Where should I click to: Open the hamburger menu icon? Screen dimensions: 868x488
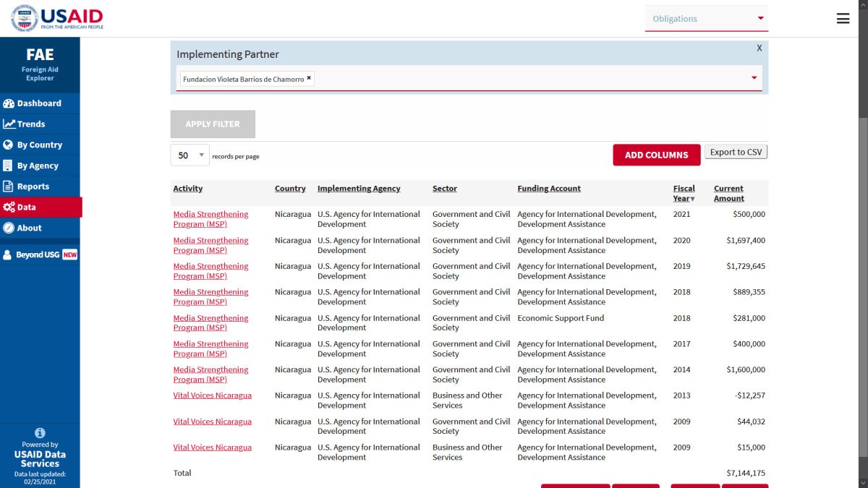pyautogui.click(x=843, y=19)
